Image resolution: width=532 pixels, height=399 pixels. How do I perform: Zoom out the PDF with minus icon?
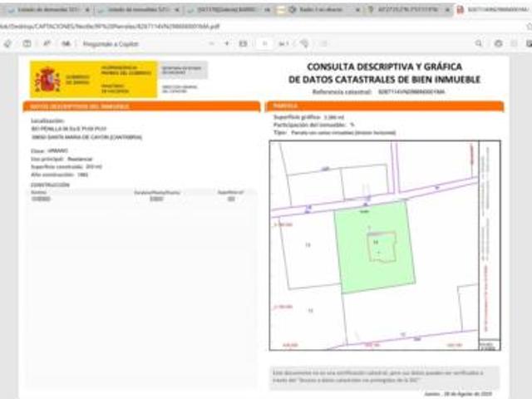tap(211, 43)
